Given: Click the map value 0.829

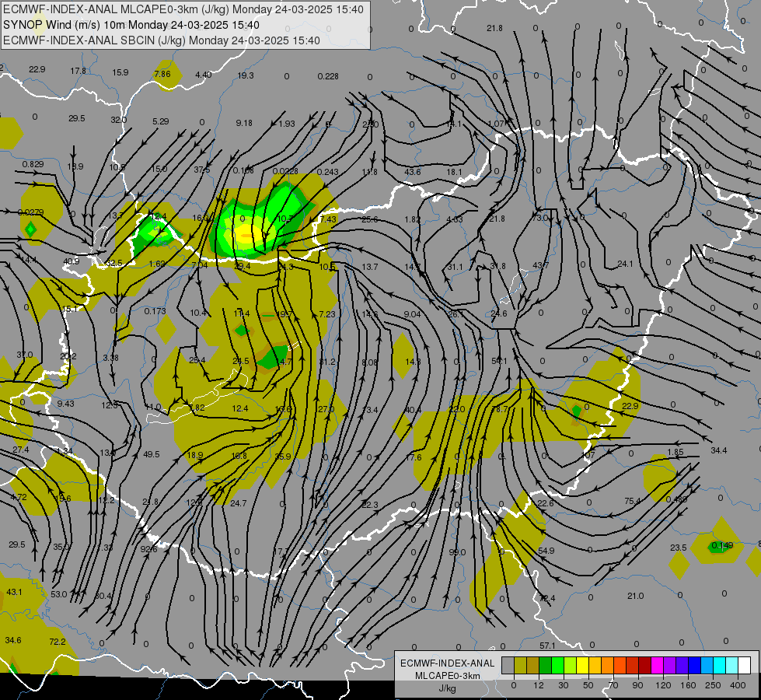Looking at the screenshot, I should 33,164.
